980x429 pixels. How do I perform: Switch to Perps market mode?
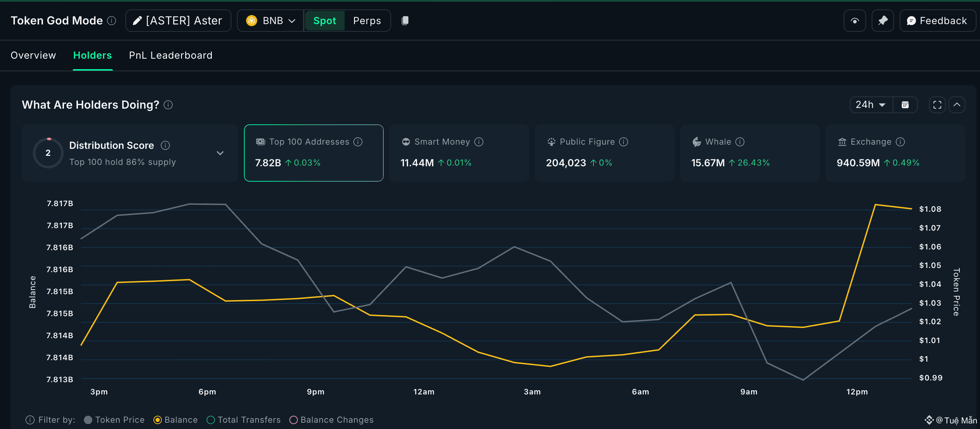pyautogui.click(x=367, y=21)
